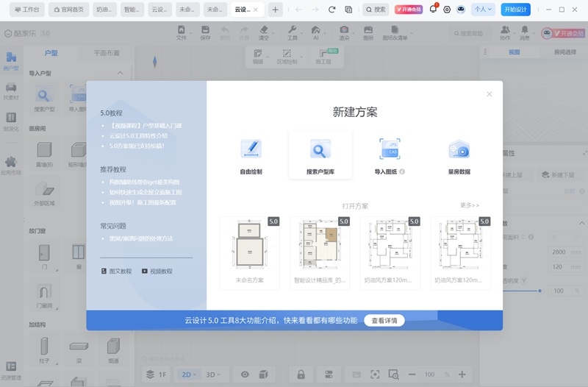Collapse the 导入户型 section
Image resolution: width=588 pixels, height=387 pixels.
pos(120,73)
